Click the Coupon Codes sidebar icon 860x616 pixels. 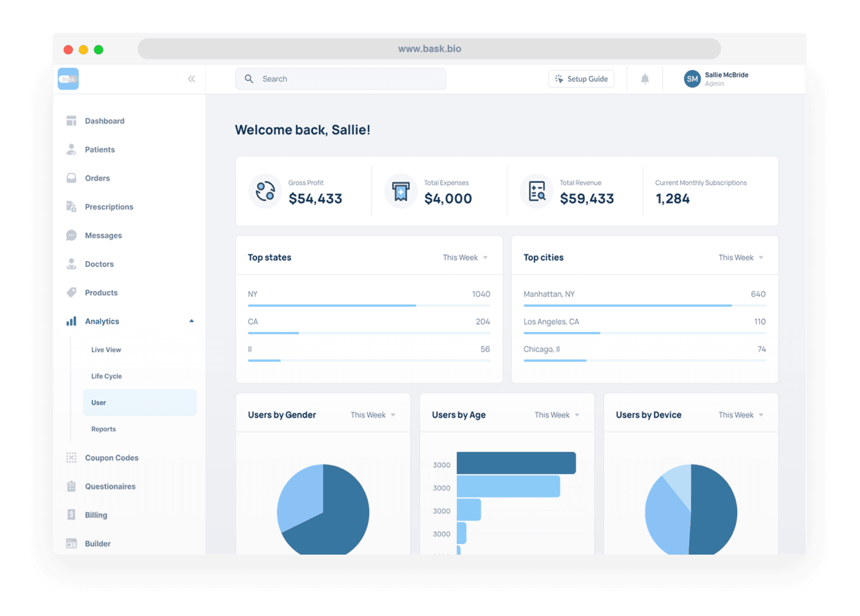(71, 457)
